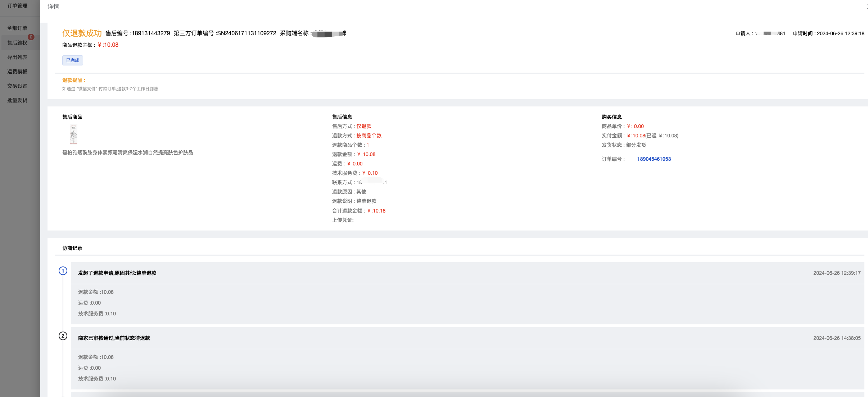Click the 已完成 status tag
The width and height of the screenshot is (868, 397).
click(x=72, y=60)
